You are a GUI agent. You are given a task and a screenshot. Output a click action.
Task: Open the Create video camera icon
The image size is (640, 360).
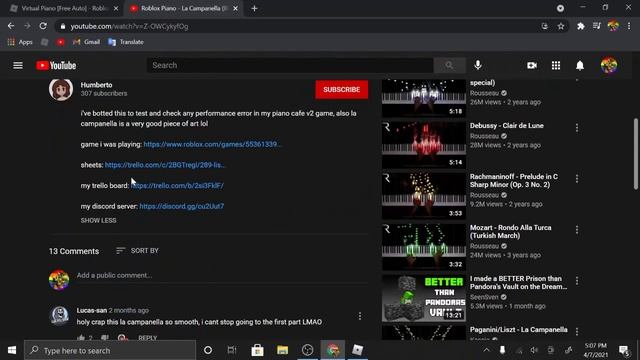pyautogui.click(x=532, y=65)
